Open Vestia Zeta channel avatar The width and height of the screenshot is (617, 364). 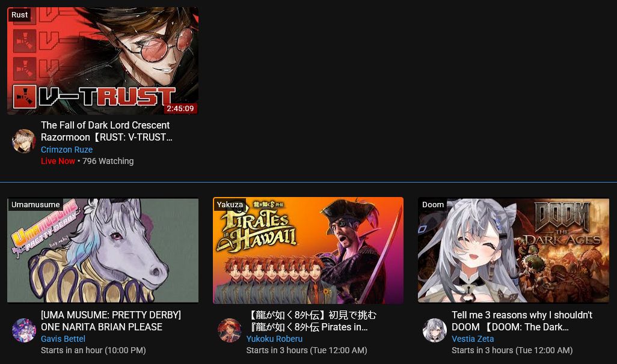pos(435,330)
